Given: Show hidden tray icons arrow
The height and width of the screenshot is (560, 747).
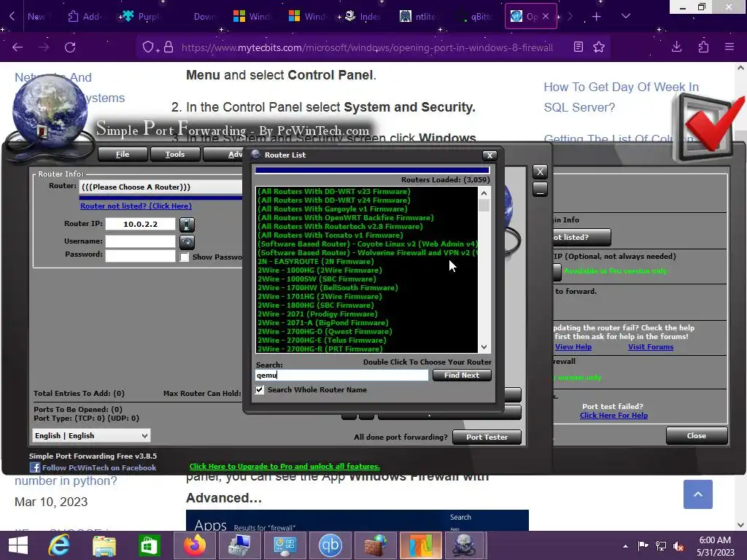Looking at the screenshot, I should click(x=625, y=546).
